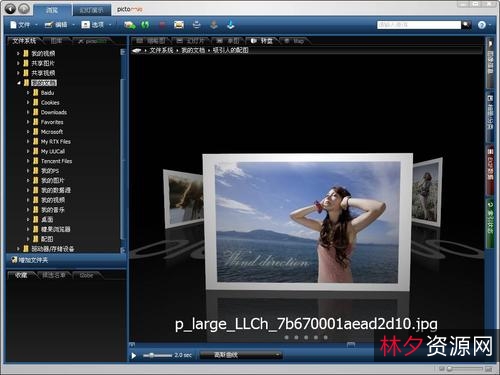Switch to the 转盘 view tab
This screenshot has height=375, width=500.
click(x=263, y=41)
